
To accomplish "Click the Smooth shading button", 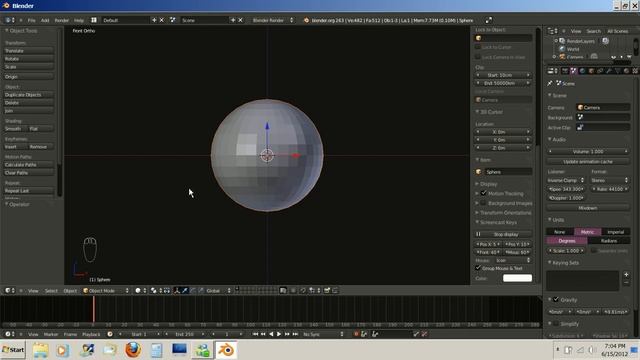I will click(16, 129).
